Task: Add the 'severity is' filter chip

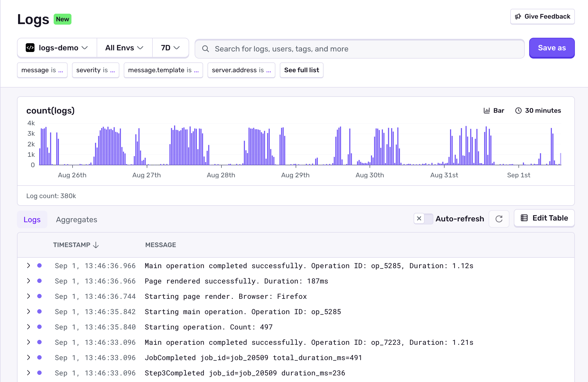Action: coord(96,70)
